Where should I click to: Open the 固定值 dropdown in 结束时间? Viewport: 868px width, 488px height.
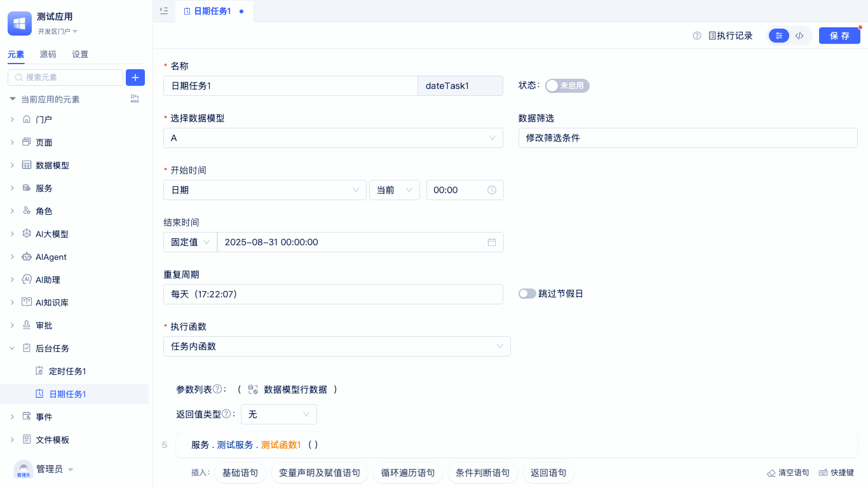coord(190,242)
